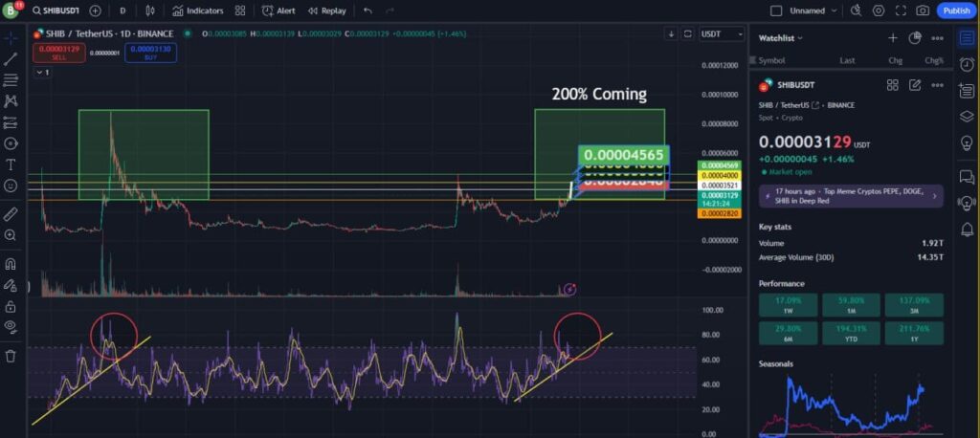This screenshot has width=980, height=438.
Task: Collapse the indicator legend arrow labeled 1
Action: pos(42,73)
